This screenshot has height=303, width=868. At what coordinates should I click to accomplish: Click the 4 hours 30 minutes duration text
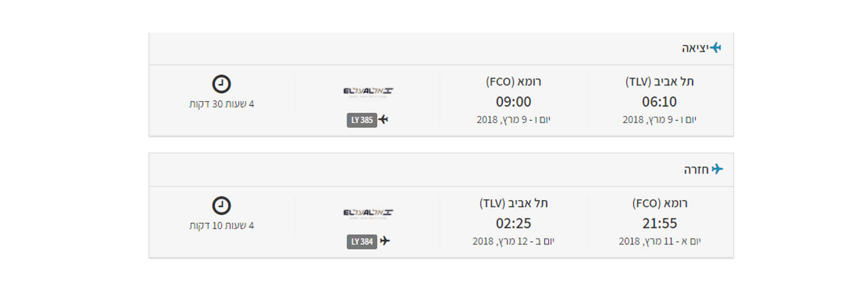click(x=222, y=104)
